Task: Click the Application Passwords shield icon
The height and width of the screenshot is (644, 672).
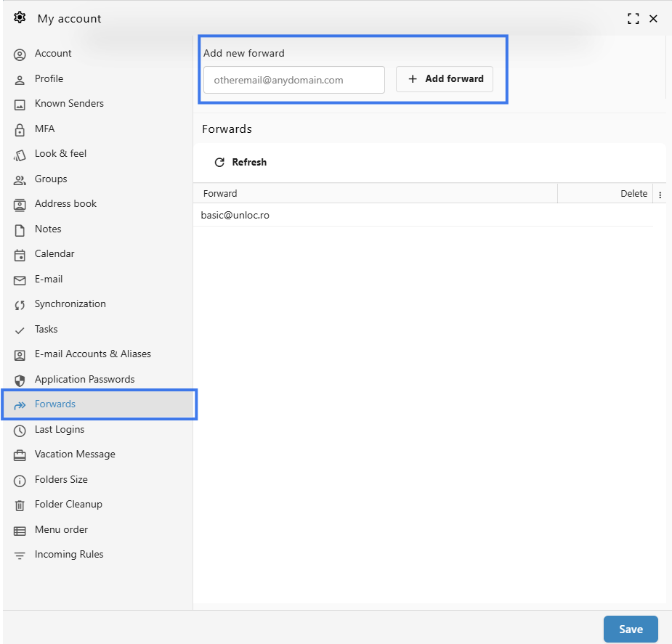Action: tap(20, 380)
